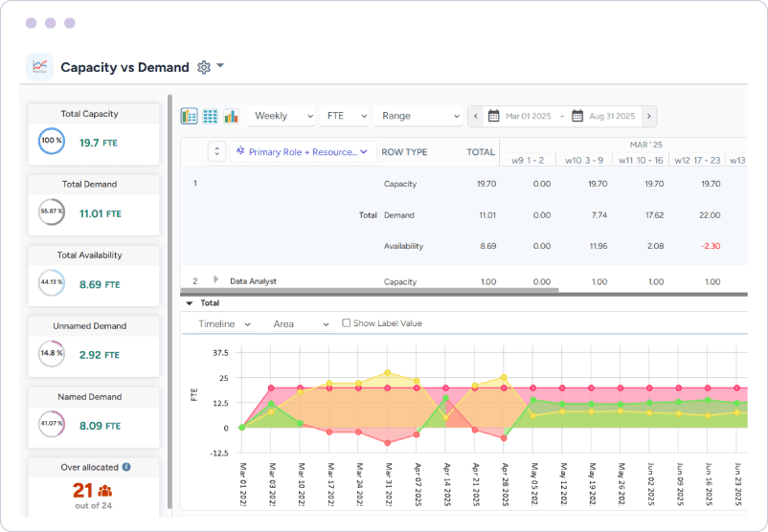Screen dimensions: 768x532
Task: Open calendar for Mar 01 2025 start date
Action: click(494, 116)
